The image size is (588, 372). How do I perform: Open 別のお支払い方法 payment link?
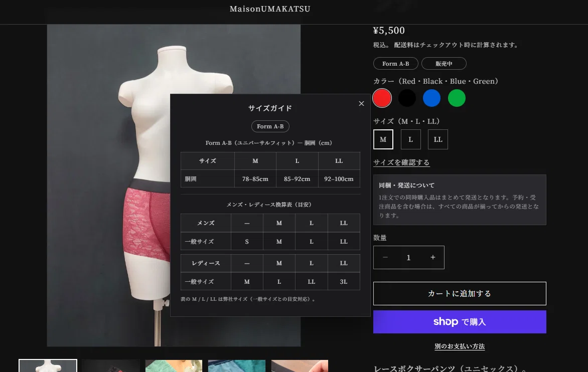click(x=460, y=346)
